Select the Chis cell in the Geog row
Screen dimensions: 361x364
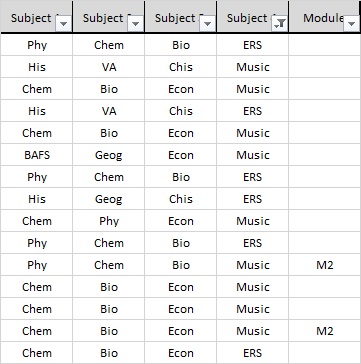pyautogui.click(x=181, y=199)
